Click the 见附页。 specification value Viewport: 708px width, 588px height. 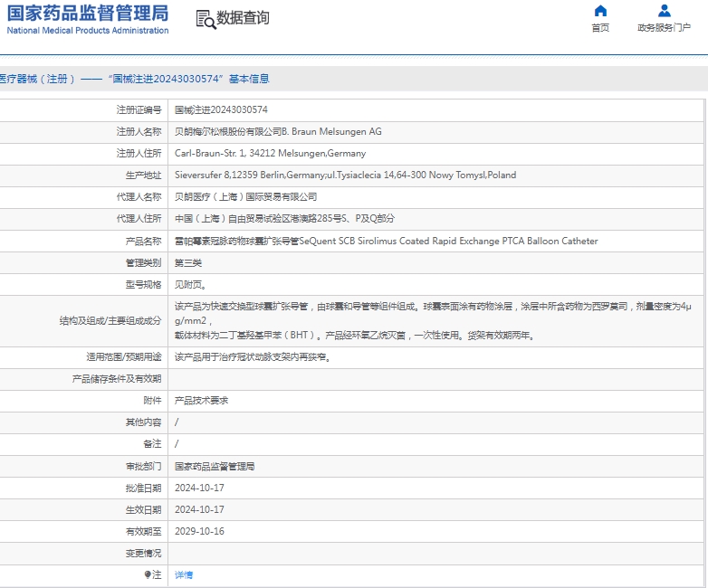click(x=190, y=284)
